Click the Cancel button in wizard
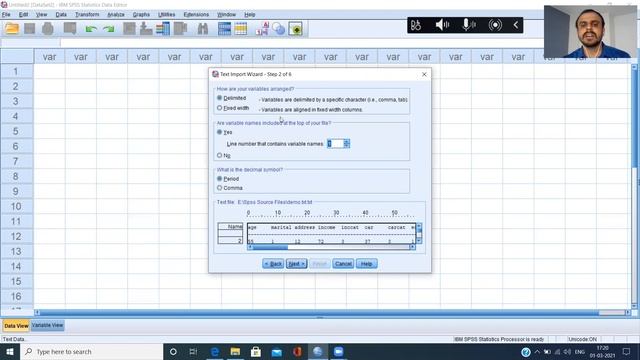The height and width of the screenshot is (360, 640). pos(343,264)
